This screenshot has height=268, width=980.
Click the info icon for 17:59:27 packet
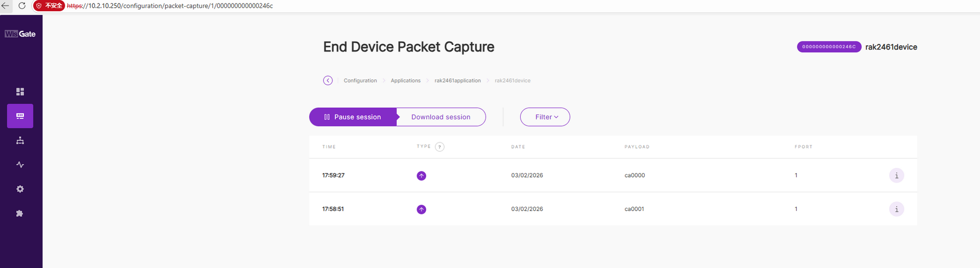click(896, 176)
